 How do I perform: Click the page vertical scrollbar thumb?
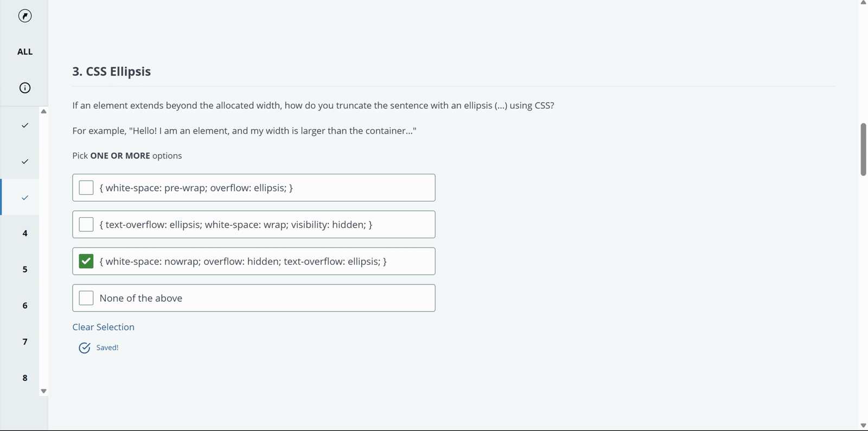[863, 149]
